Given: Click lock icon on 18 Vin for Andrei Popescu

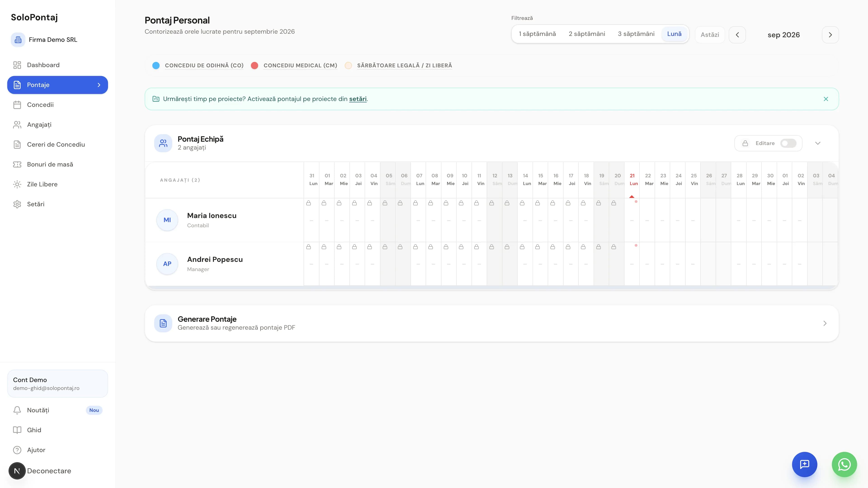Looking at the screenshot, I should 583,247.
